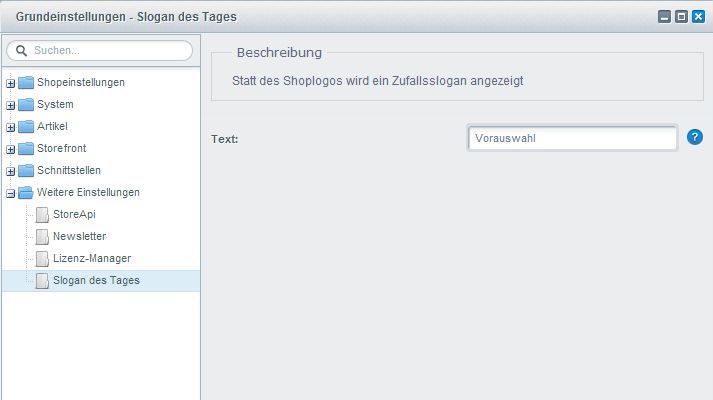Select Storefront in the tree
This screenshot has width=713, height=400.
click(x=61, y=148)
